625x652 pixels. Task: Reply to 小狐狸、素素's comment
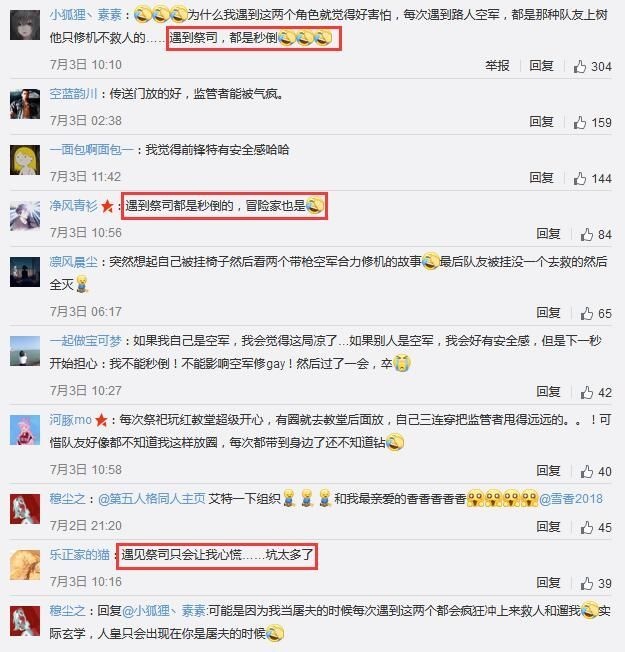[x=541, y=65]
